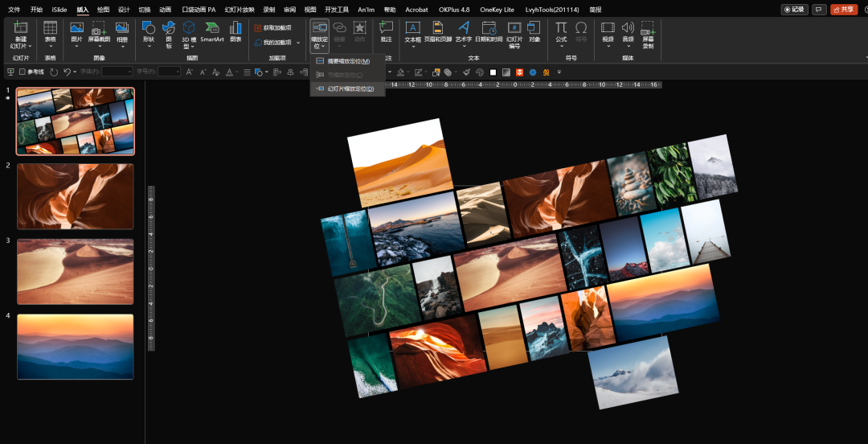Image resolution: width=868 pixels, height=444 pixels.
Task: Click the undo arrow in quick toolbar
Action: click(67, 72)
